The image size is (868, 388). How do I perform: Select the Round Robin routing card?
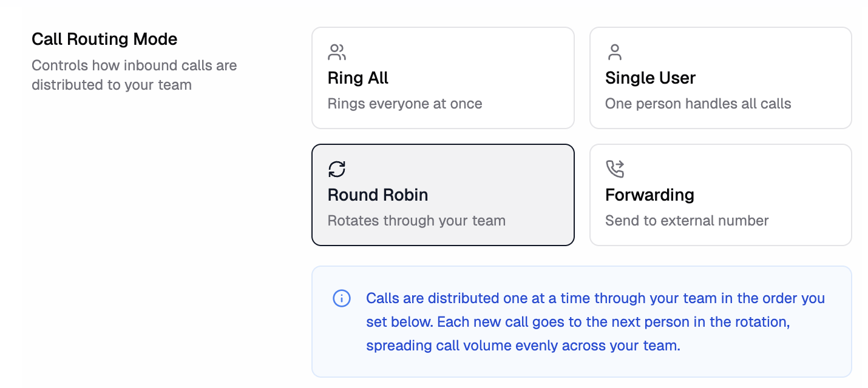[x=442, y=195]
